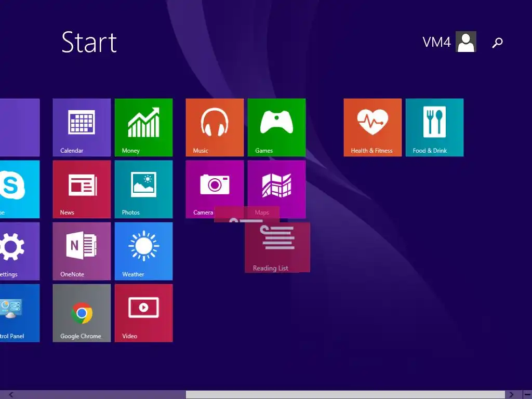Select the Reading List tile
The width and height of the screenshot is (532, 399).
tap(277, 247)
